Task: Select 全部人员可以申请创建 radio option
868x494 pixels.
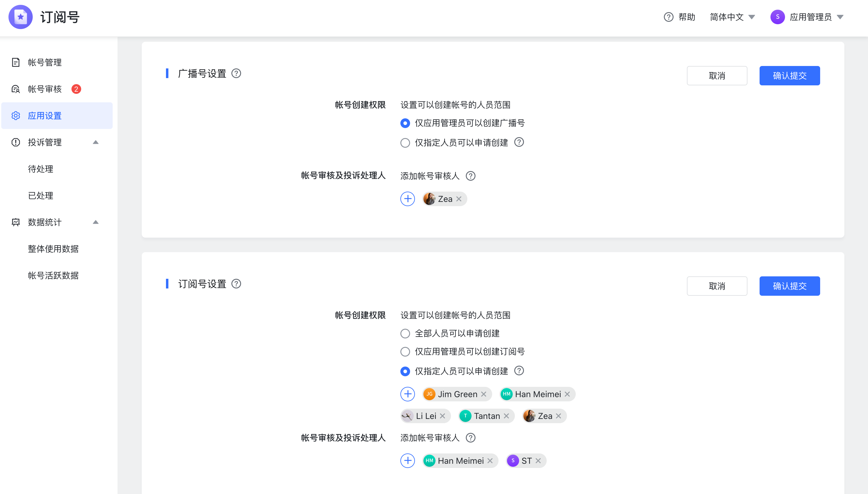Action: tap(405, 334)
